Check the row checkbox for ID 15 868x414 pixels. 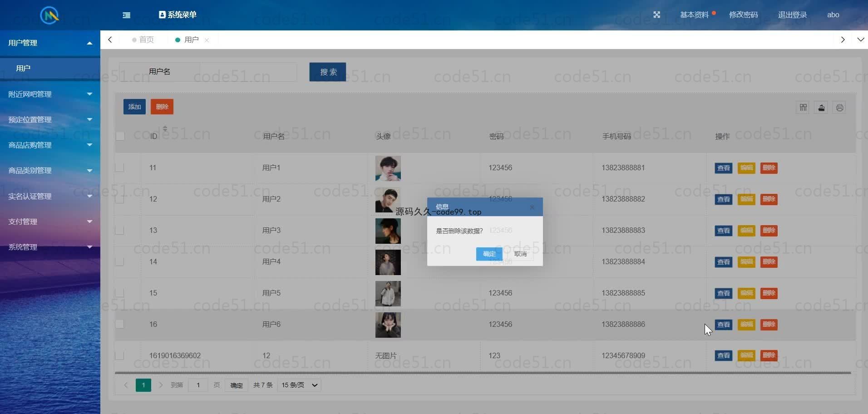119,293
